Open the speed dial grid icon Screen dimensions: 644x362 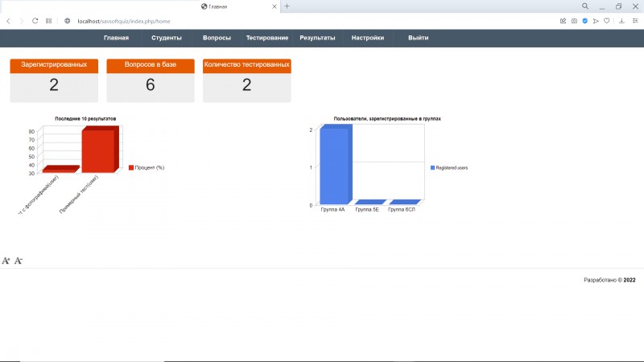click(48, 21)
